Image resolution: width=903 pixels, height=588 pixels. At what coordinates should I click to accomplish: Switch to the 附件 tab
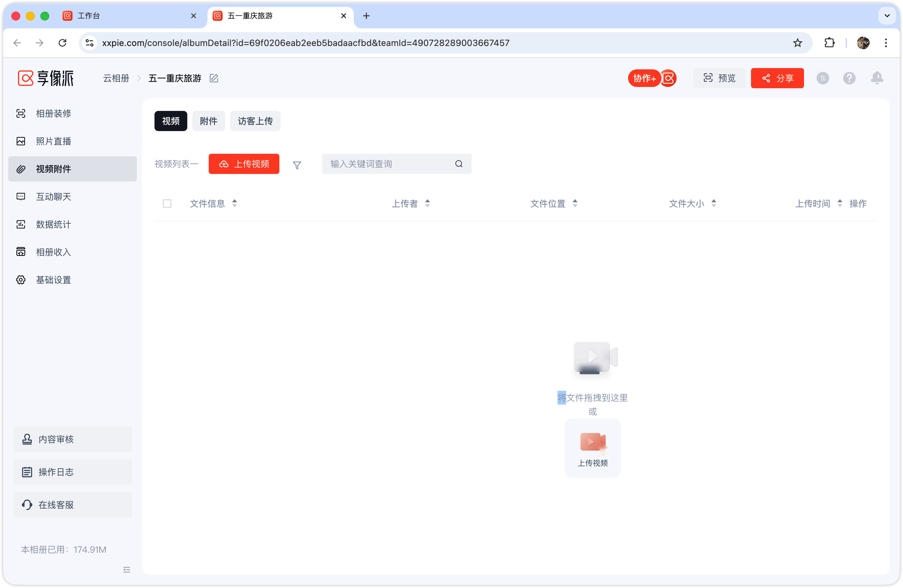click(x=209, y=121)
